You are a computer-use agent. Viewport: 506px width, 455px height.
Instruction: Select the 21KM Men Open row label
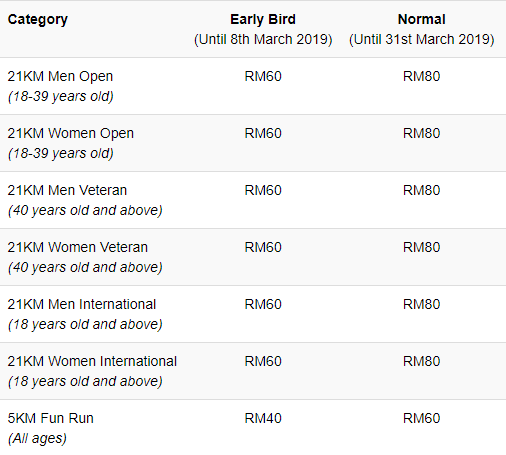(60, 76)
